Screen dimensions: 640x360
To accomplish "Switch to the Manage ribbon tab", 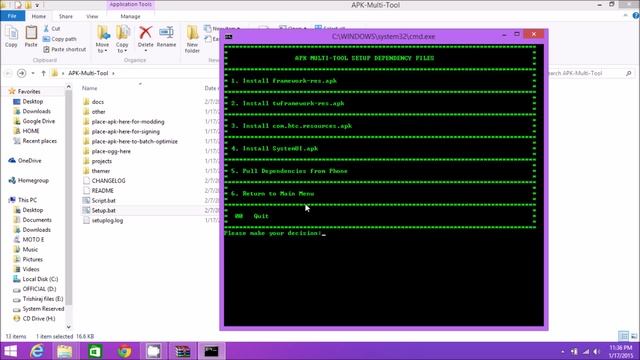I will click(x=130, y=16).
